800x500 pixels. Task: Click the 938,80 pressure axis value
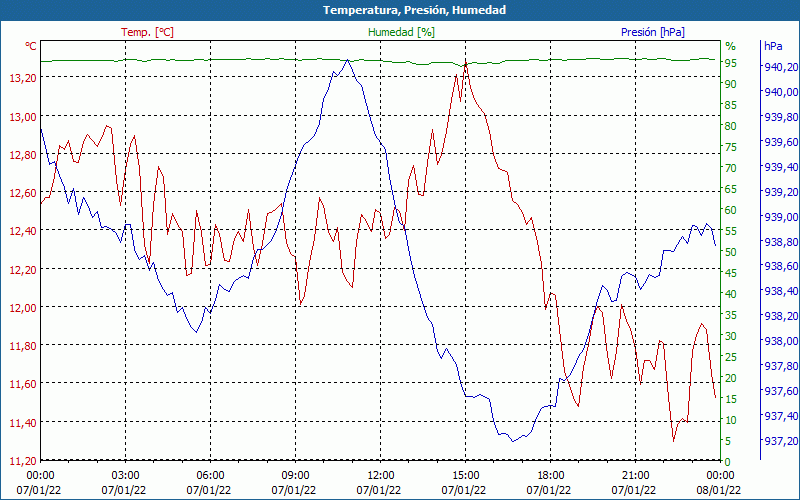(781, 241)
